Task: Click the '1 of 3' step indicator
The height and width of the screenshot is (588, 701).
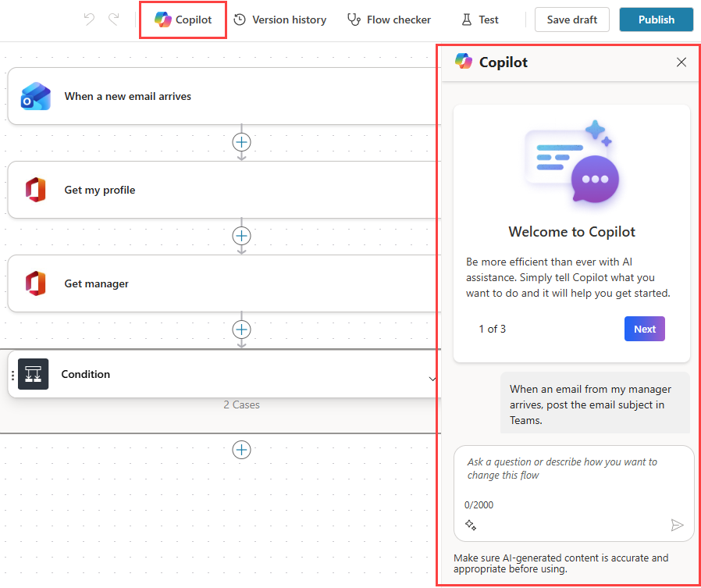Action: click(493, 329)
